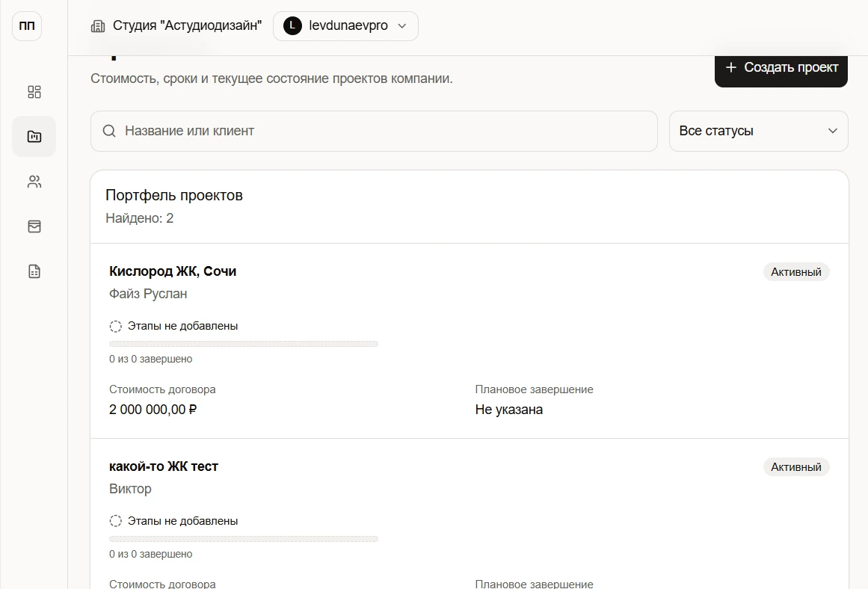The width and height of the screenshot is (868, 589).
Task: Click the search magnifier icon
Action: tap(109, 132)
